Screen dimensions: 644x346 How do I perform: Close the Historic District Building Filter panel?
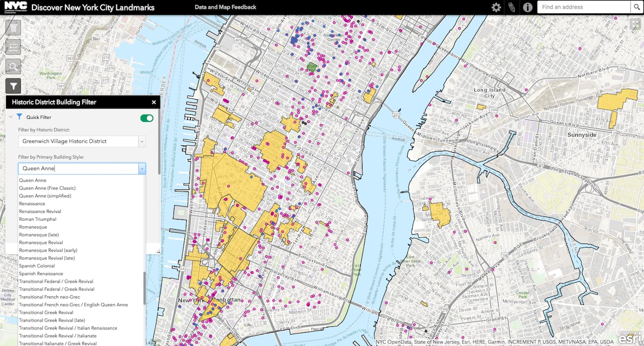tap(154, 103)
